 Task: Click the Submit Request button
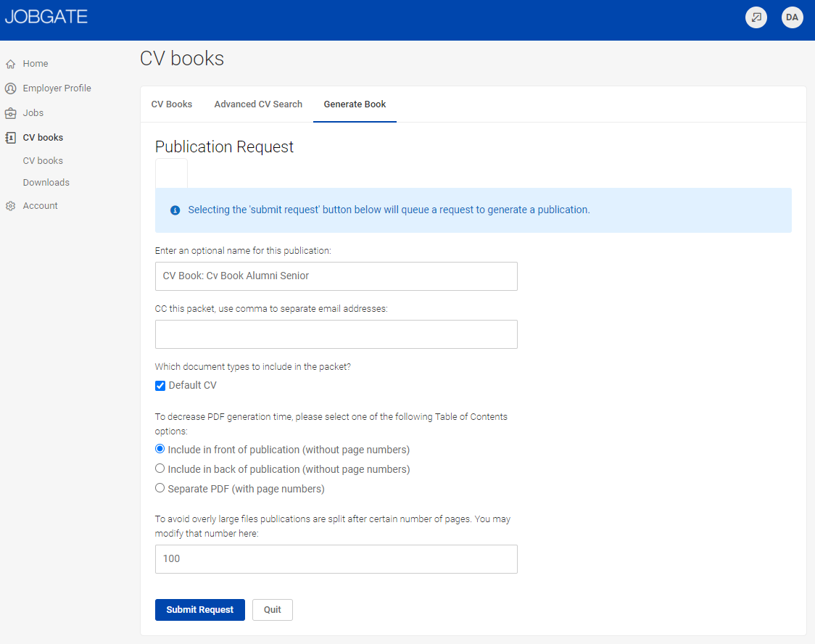click(x=200, y=610)
